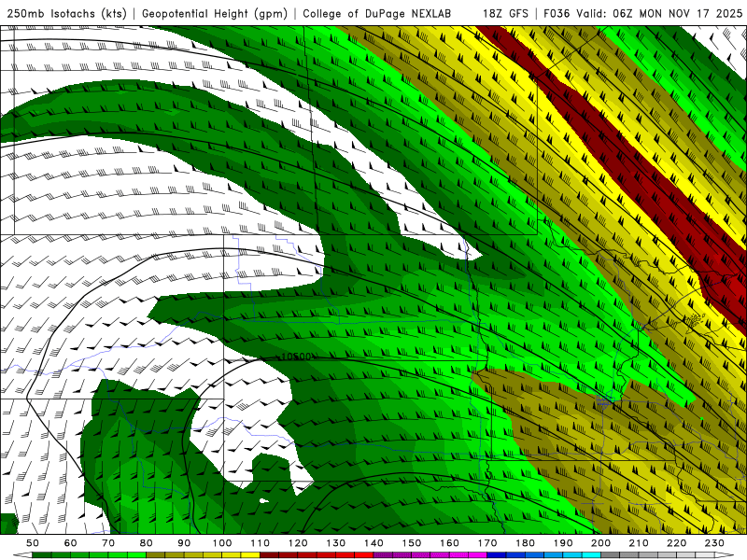The image size is (747, 560).
Task: Click the "F036" forecast hour text
Action: tap(557, 13)
